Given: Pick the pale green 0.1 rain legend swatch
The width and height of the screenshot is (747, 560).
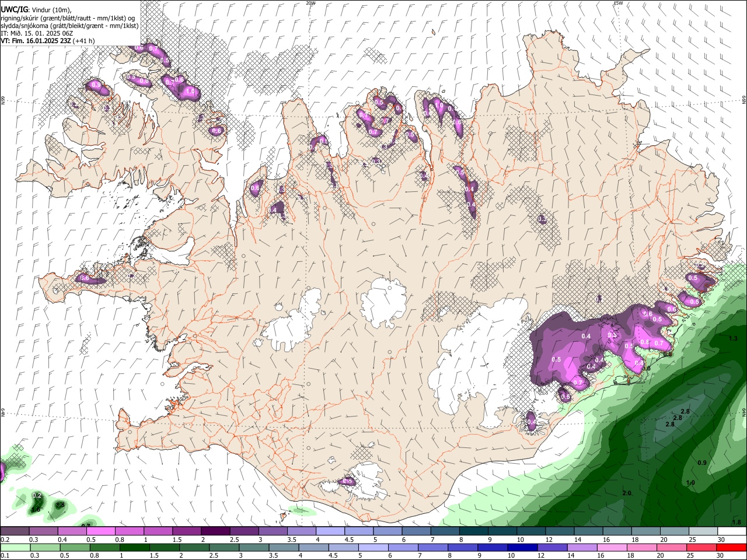Looking at the screenshot, I should pyautogui.click(x=15, y=547).
